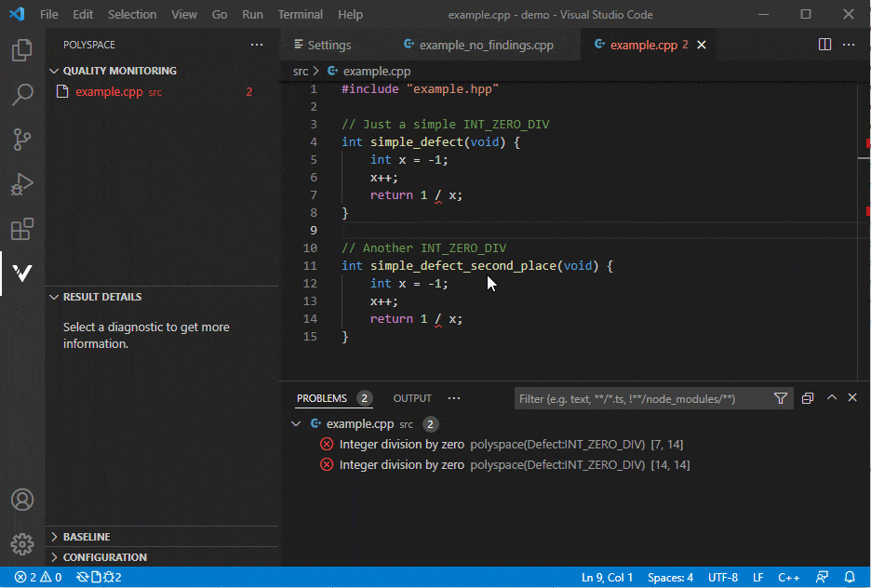Open the Explorer view in activity bar
Screen dimensions: 871x588
click(x=22, y=50)
